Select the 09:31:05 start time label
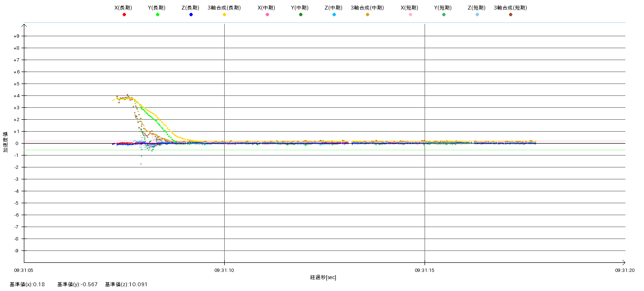The image size is (644, 291). click(24, 270)
